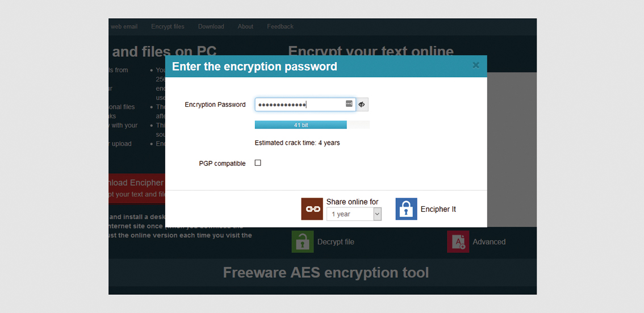The height and width of the screenshot is (313, 644).
Task: Click the password manager icon inside field
Action: pyautogui.click(x=349, y=104)
